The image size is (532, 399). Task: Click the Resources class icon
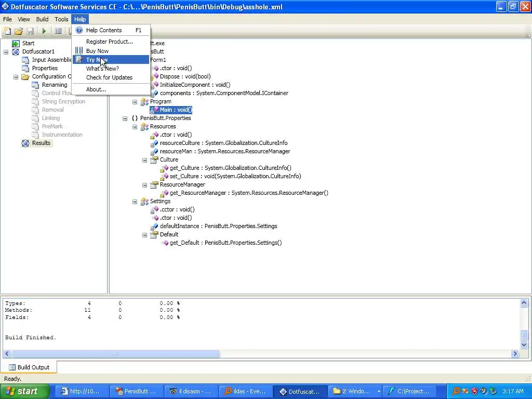point(144,127)
